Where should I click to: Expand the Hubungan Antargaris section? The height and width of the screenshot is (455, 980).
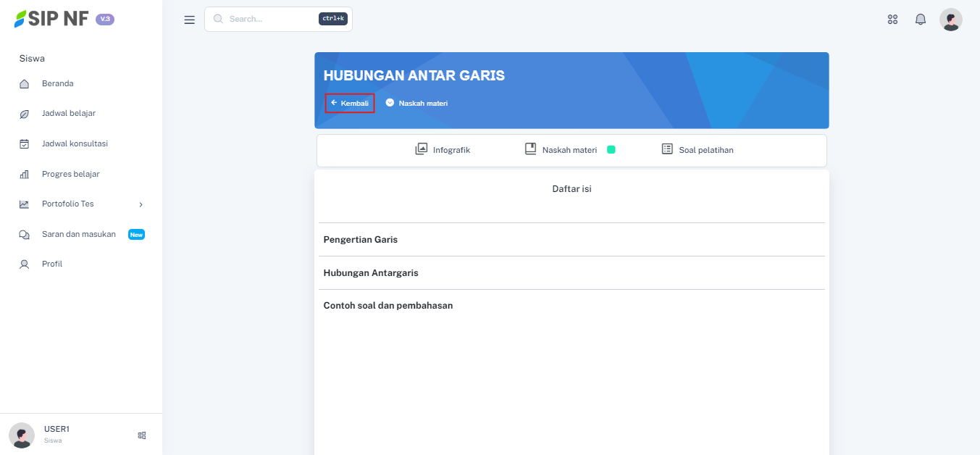pos(370,273)
